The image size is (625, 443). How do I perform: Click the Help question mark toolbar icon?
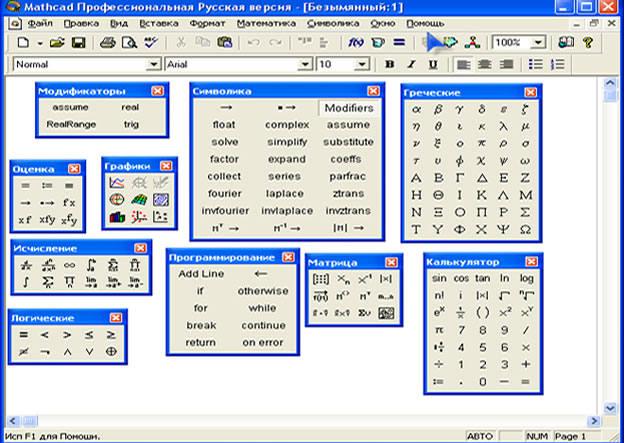coord(587,43)
